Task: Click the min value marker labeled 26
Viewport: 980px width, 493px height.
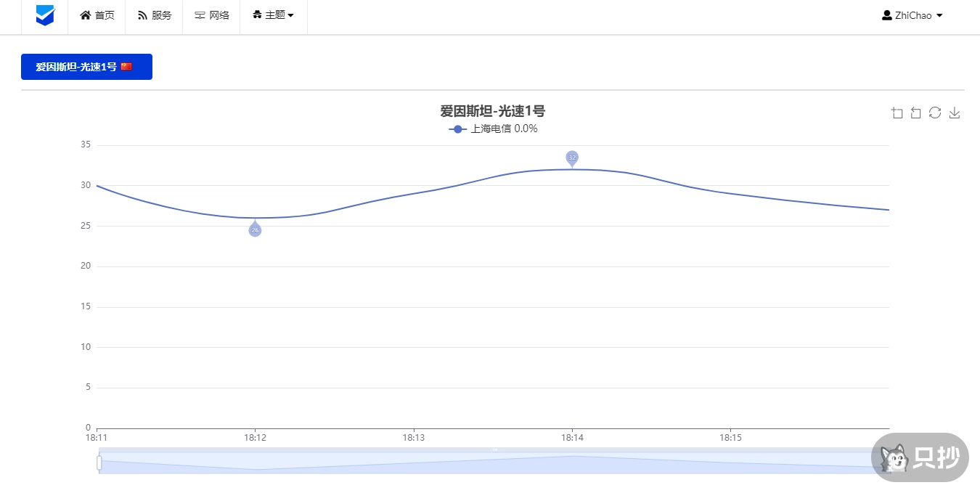Action: click(255, 229)
